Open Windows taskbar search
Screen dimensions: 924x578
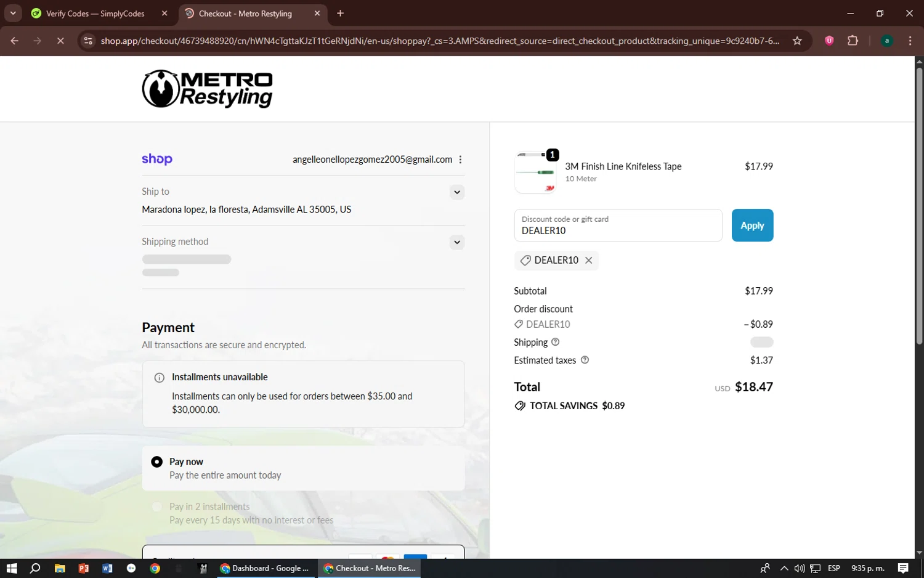(35, 568)
